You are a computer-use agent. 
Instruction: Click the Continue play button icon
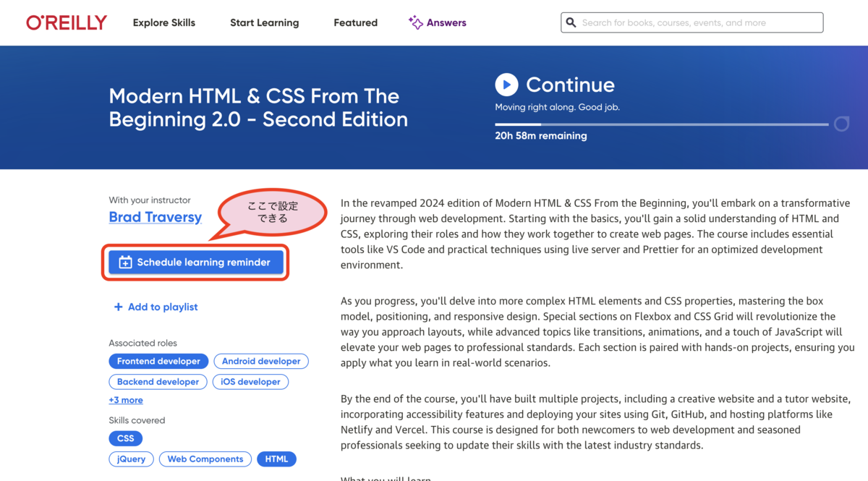tap(506, 85)
